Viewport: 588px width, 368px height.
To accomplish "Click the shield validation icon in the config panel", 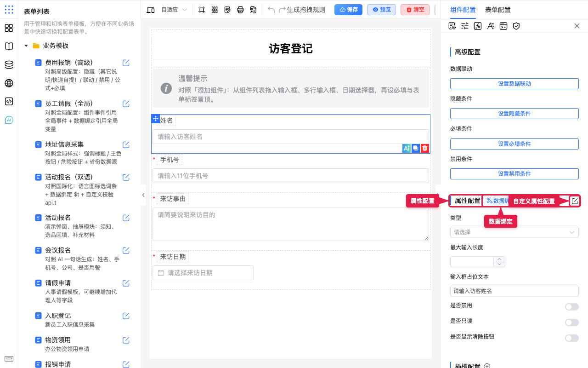I will (516, 26).
